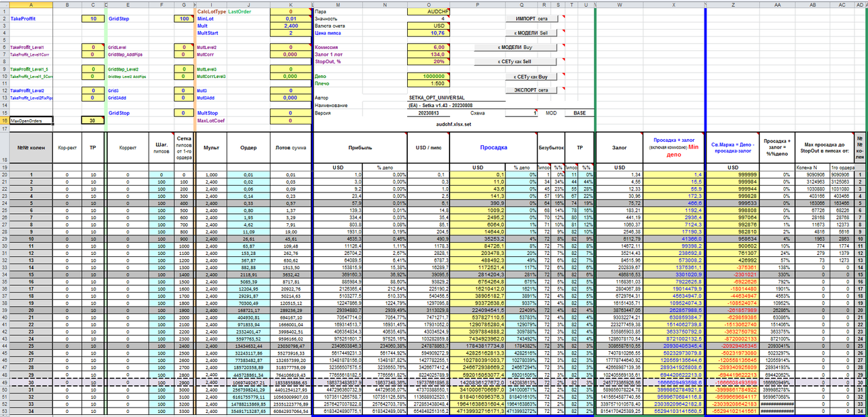This screenshot has height=417, width=868.
Task: Select the TakeProffit_Level1 value cell
Action: (92, 48)
